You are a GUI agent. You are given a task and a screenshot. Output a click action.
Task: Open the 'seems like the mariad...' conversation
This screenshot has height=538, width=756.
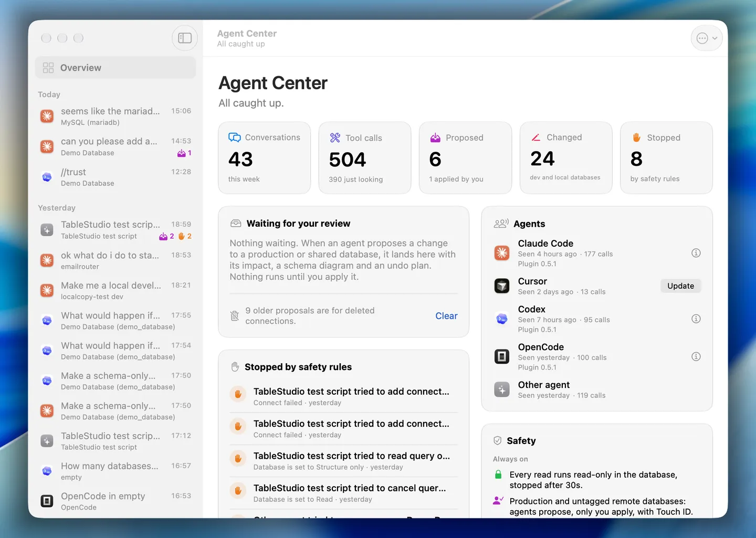point(115,116)
